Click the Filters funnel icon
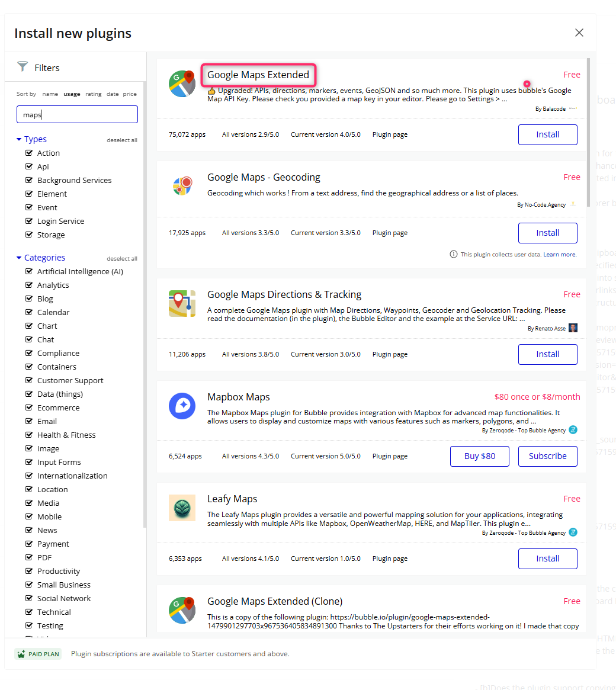This screenshot has height=690, width=616. point(22,68)
